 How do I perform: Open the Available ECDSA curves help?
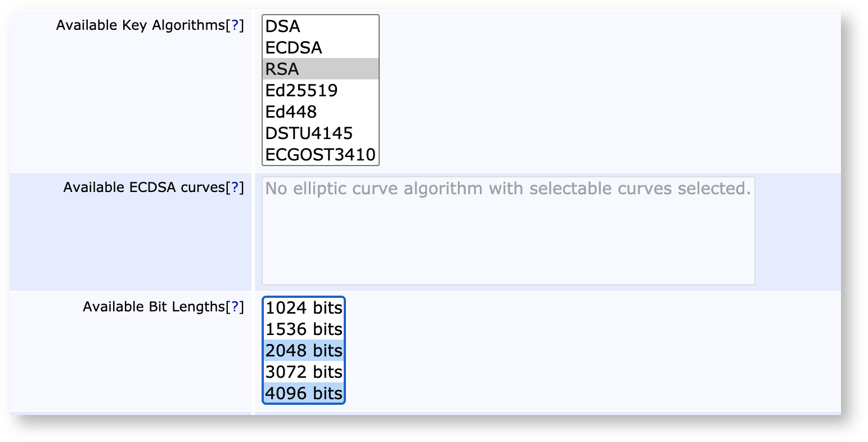click(x=236, y=187)
